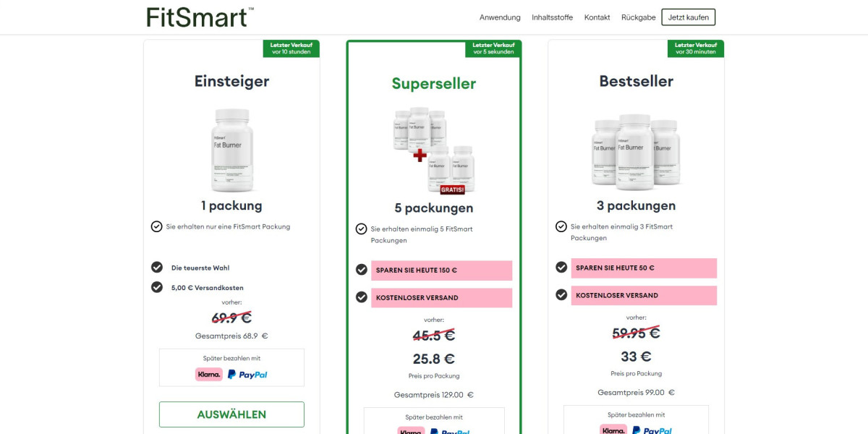Image resolution: width=868 pixels, height=434 pixels.
Task: Click the Superseller 'Kostenloser Versand' checkmark
Action: (x=362, y=297)
